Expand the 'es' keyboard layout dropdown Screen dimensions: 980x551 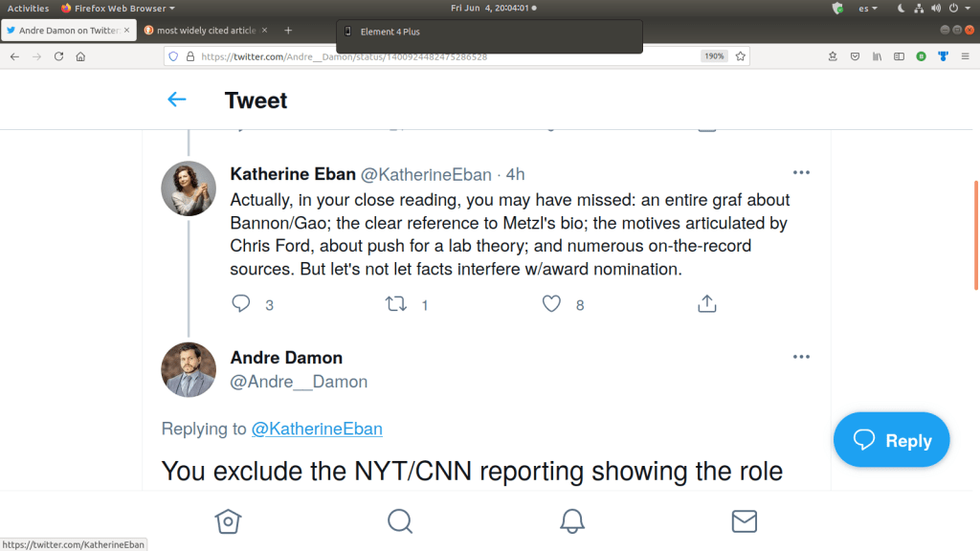pyautogui.click(x=868, y=9)
